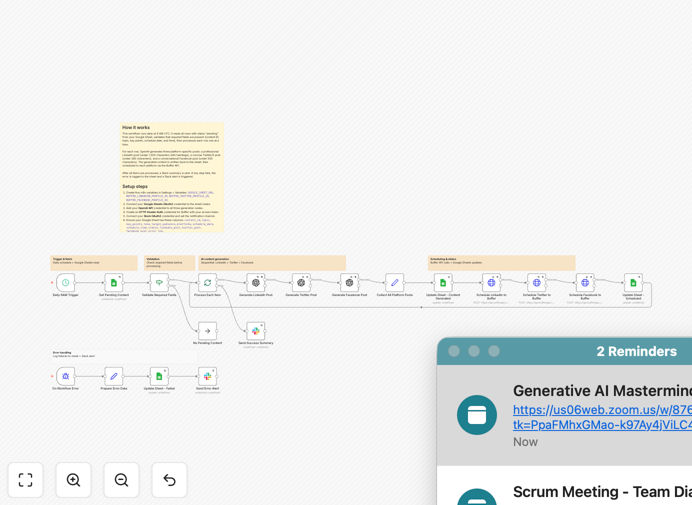The width and height of the screenshot is (692, 505).
Task: Open the Update Sheet - Scheduled node
Action: [x=633, y=283]
